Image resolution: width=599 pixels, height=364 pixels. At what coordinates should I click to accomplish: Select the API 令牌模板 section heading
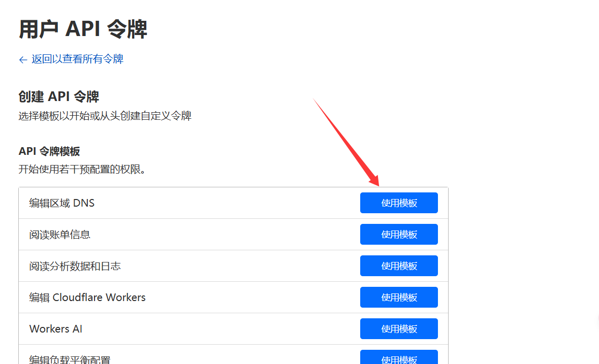[49, 151]
